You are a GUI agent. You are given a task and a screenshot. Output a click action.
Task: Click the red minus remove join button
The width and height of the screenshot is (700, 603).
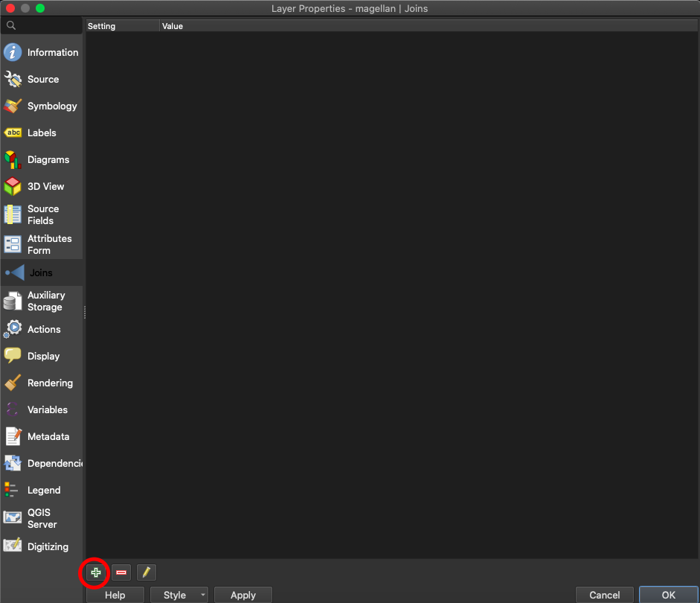coord(121,572)
